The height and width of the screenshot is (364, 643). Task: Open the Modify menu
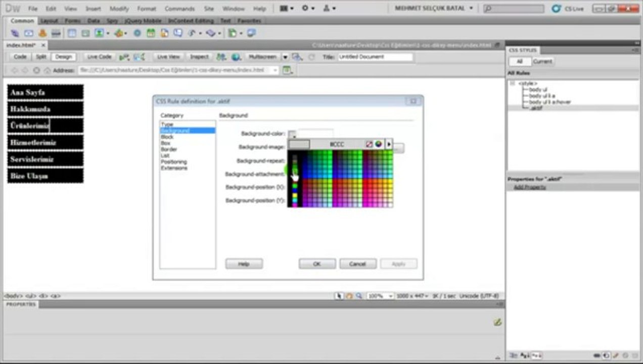tap(119, 9)
